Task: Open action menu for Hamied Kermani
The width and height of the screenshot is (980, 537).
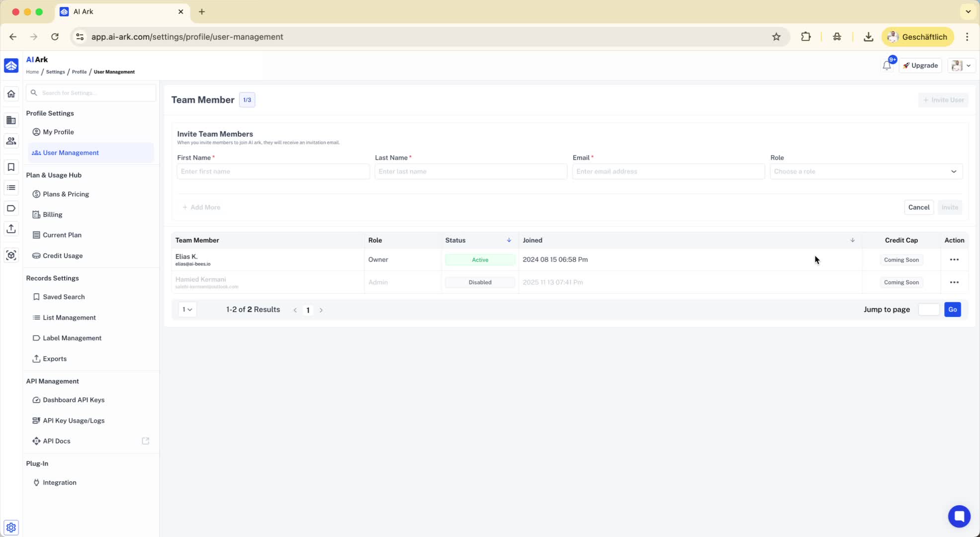Action: click(954, 282)
